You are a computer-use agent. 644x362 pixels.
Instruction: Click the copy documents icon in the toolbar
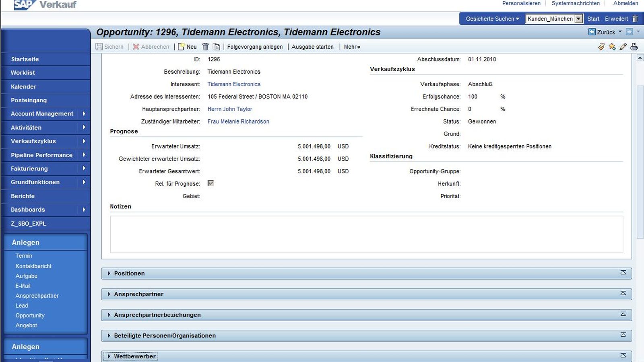[217, 47]
